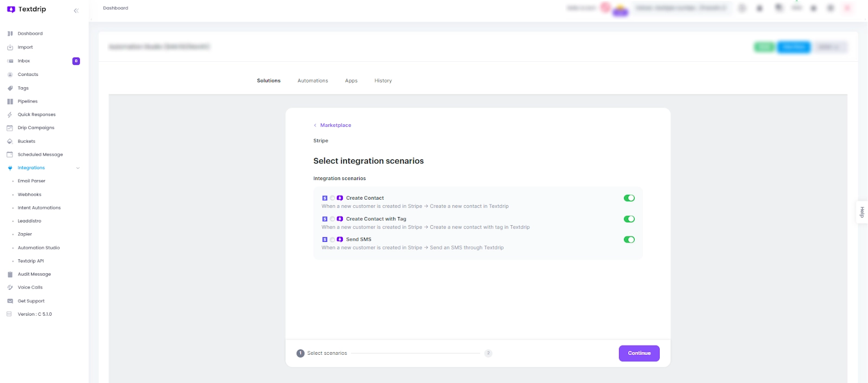This screenshot has width=868, height=383.
Task: Click the Get Support envelope icon
Action: [x=10, y=301]
